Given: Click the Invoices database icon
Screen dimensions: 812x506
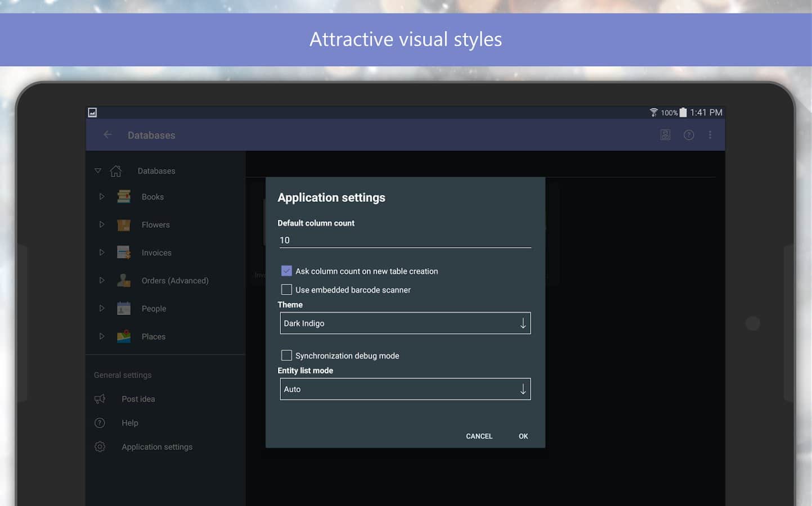Looking at the screenshot, I should pyautogui.click(x=124, y=252).
